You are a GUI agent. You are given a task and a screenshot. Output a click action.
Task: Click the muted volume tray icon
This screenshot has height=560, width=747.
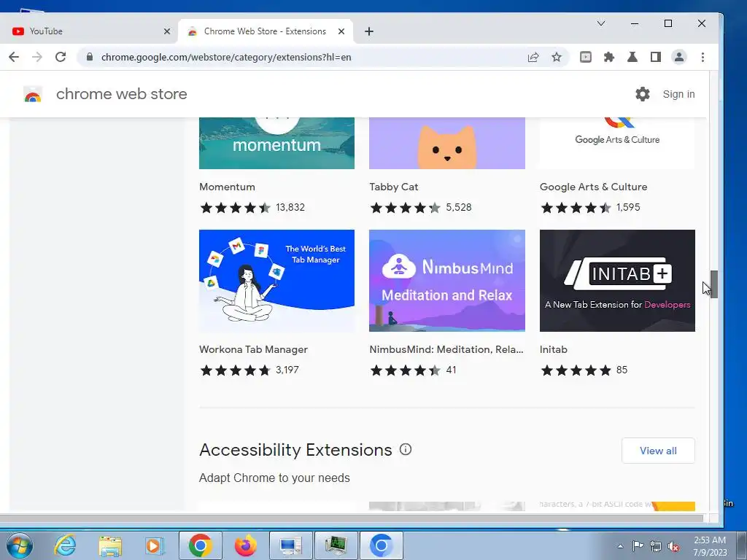click(673, 546)
